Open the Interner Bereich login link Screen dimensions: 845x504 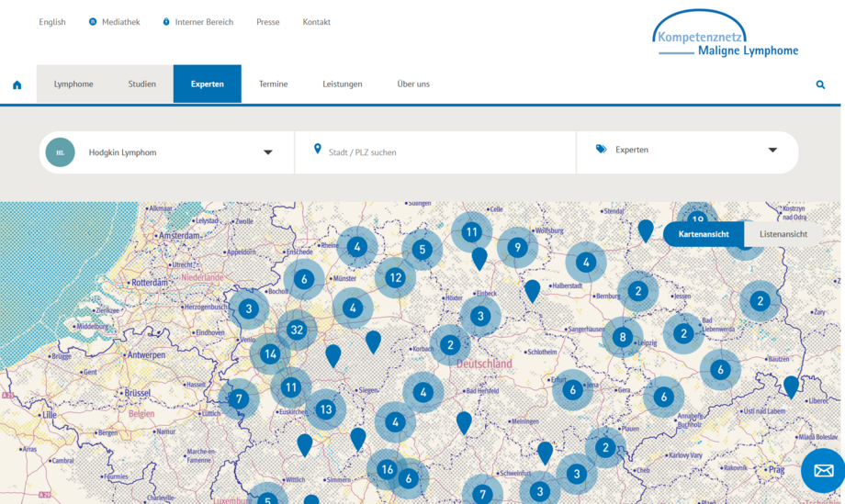203,22
